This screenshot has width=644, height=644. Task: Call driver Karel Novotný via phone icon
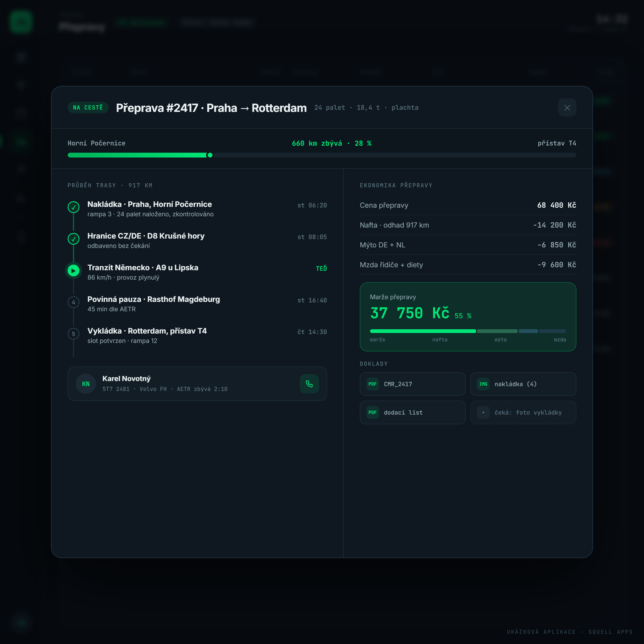(309, 384)
